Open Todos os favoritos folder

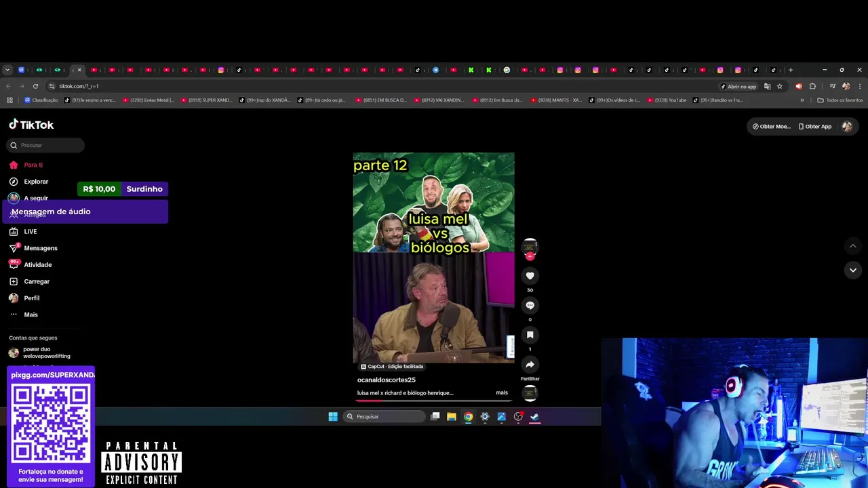pos(840,100)
